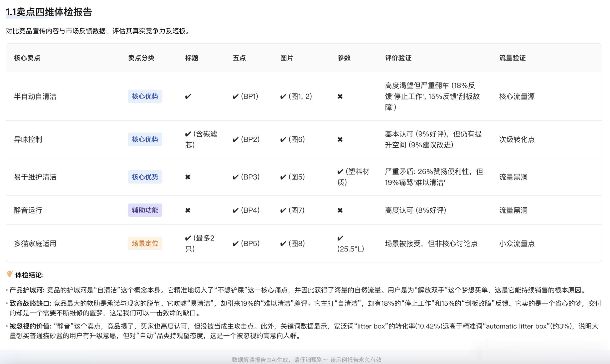Click the ✔ (图8) cell
Image resolution: width=610 pixels, height=364 pixels.
[292, 244]
